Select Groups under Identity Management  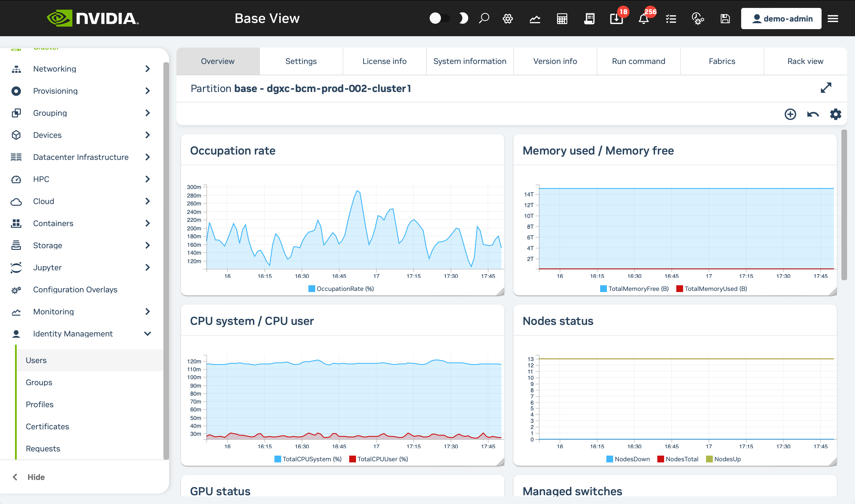point(90,382)
